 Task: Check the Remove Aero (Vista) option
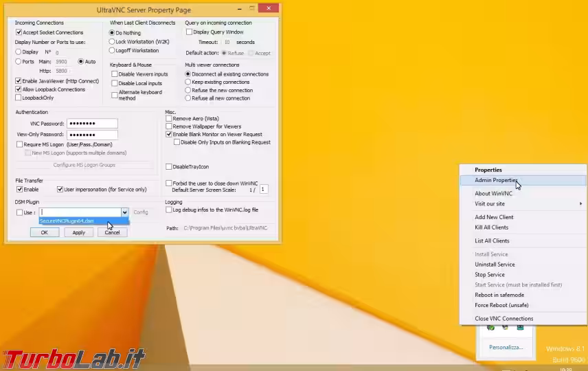pos(169,119)
